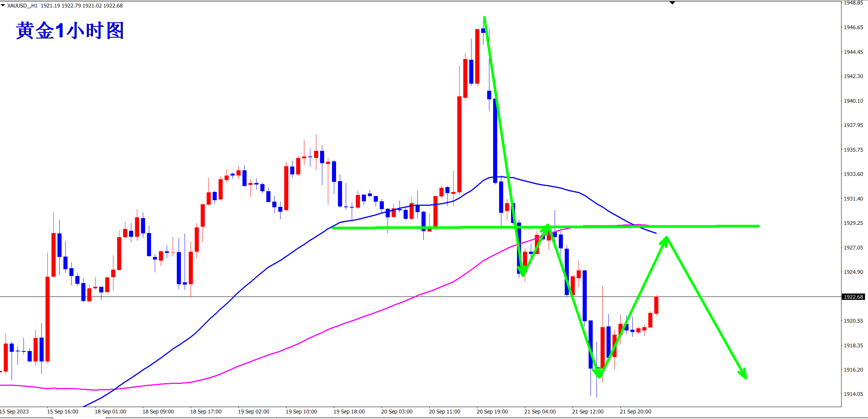This screenshot has height=419, width=868.
Task: Click the XAUUSD_,H1 symbol title text
Action: pos(22,6)
